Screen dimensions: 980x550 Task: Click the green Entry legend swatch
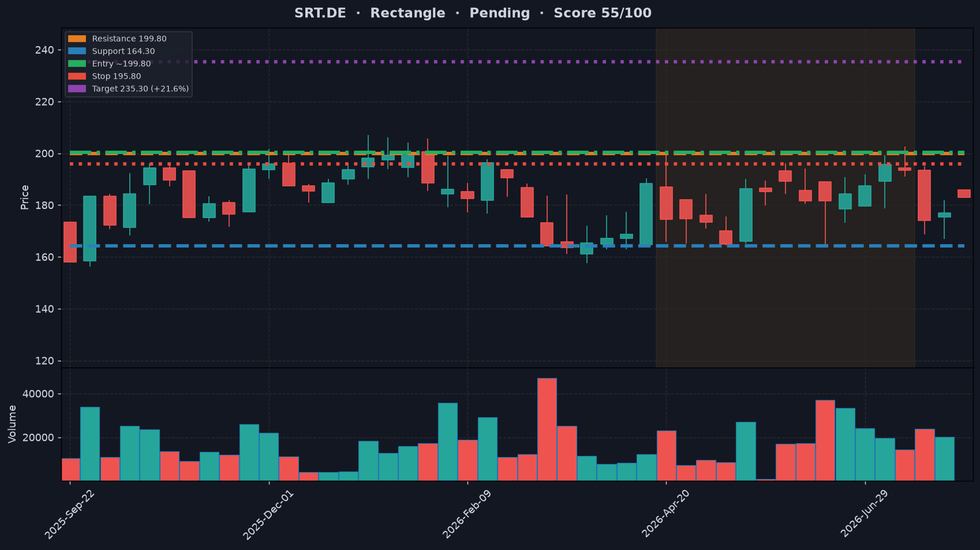point(77,63)
